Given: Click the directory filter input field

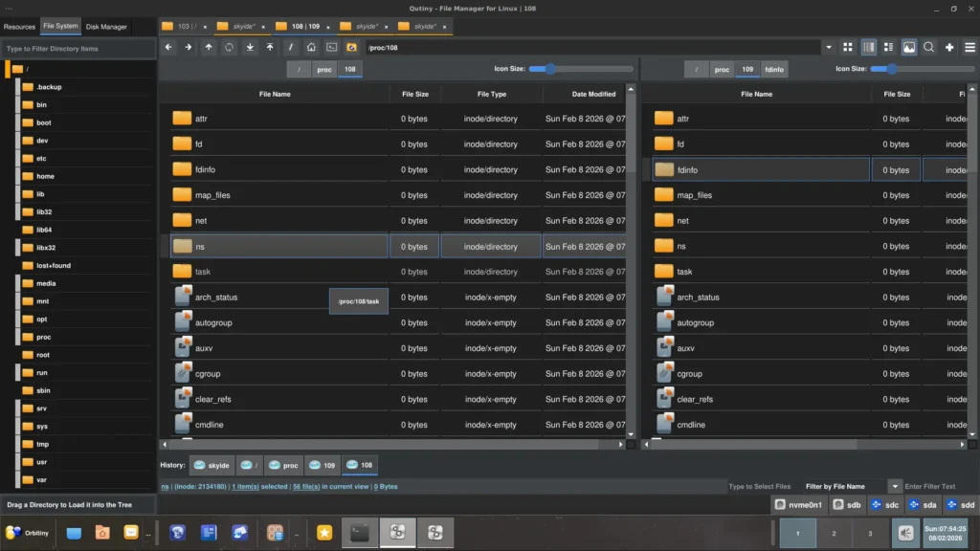Looking at the screenshot, I should coord(78,48).
